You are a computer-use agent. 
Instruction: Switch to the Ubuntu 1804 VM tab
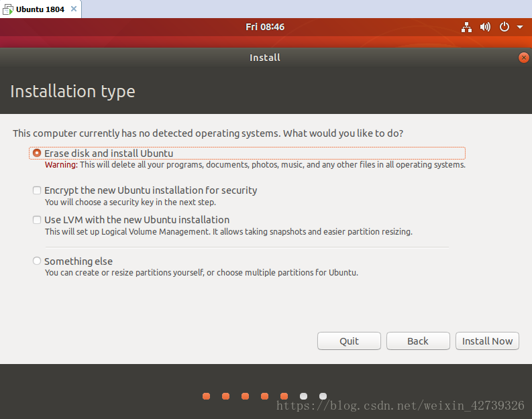click(x=40, y=9)
